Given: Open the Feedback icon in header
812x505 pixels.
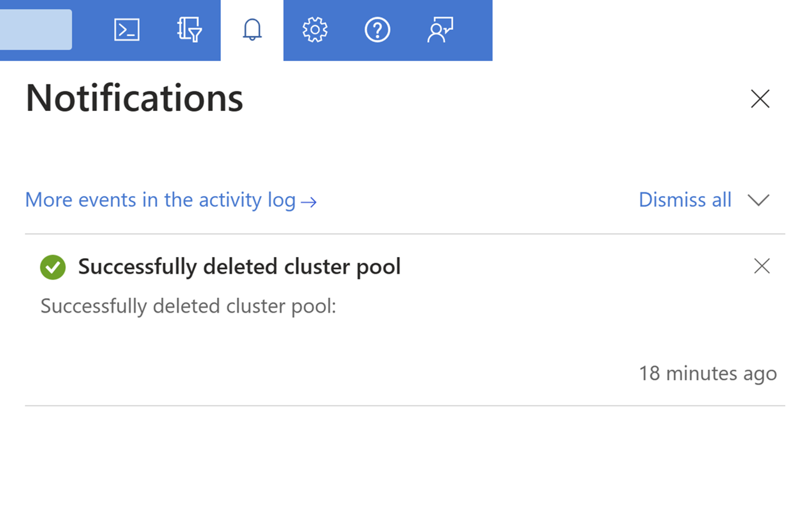Looking at the screenshot, I should point(440,30).
